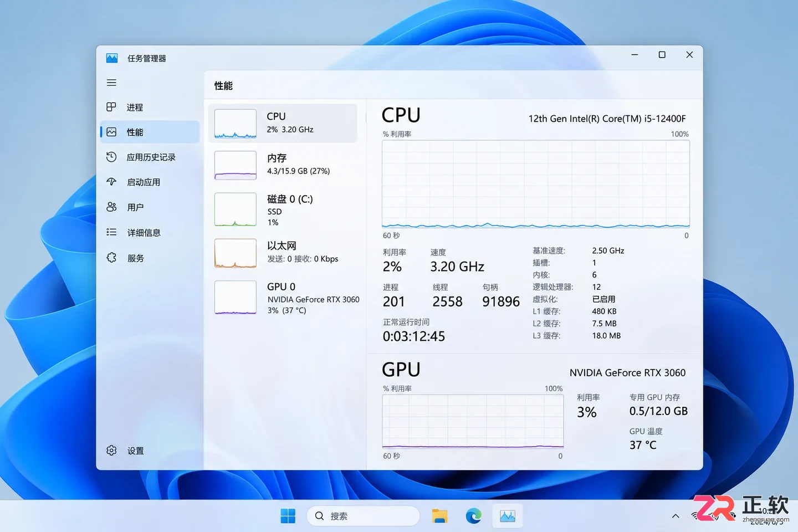Click the 基准速度 2.50 GHz value
The image size is (798, 532).
point(608,250)
